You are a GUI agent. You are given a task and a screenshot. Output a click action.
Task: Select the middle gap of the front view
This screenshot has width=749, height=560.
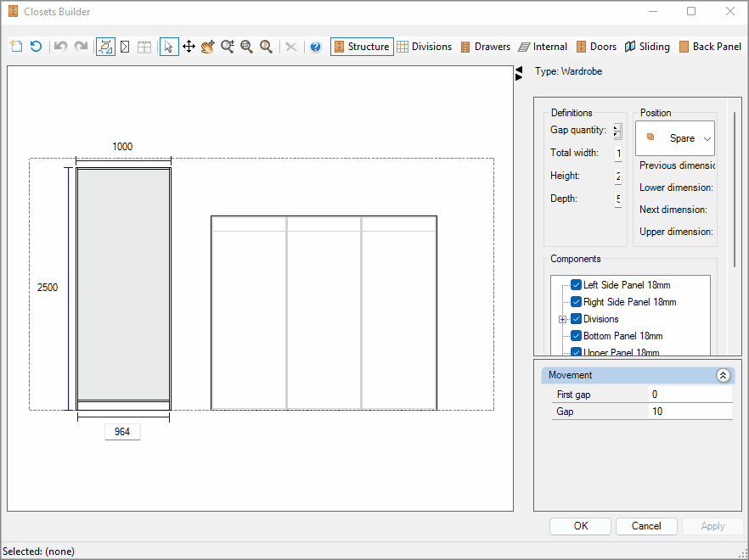click(324, 320)
